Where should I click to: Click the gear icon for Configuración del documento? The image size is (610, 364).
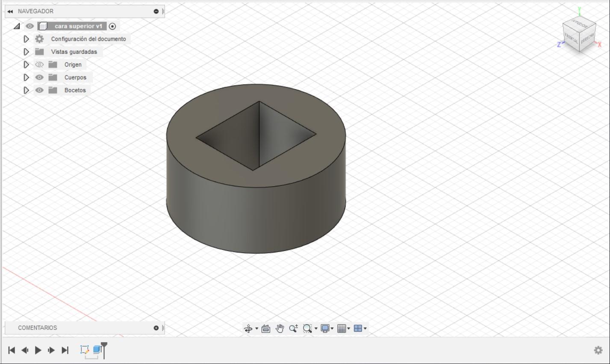pos(39,39)
